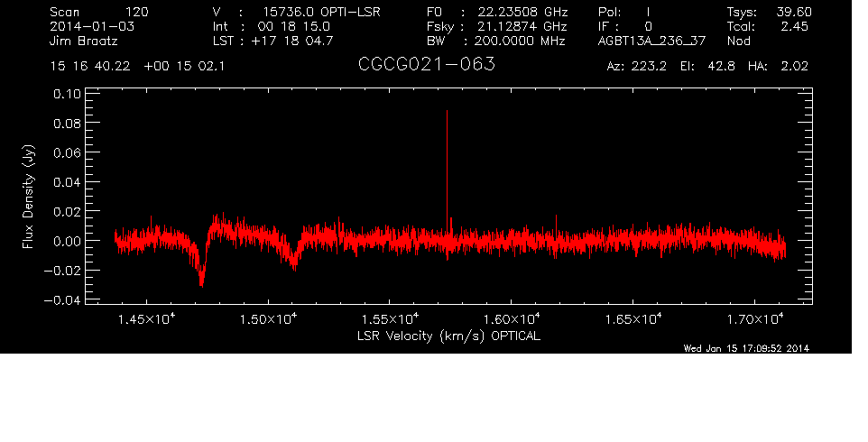This screenshot has height=442, width=868.
Task: Click the LSR Velocity (km/s) OPTICAL axis label
Action: tap(448, 336)
